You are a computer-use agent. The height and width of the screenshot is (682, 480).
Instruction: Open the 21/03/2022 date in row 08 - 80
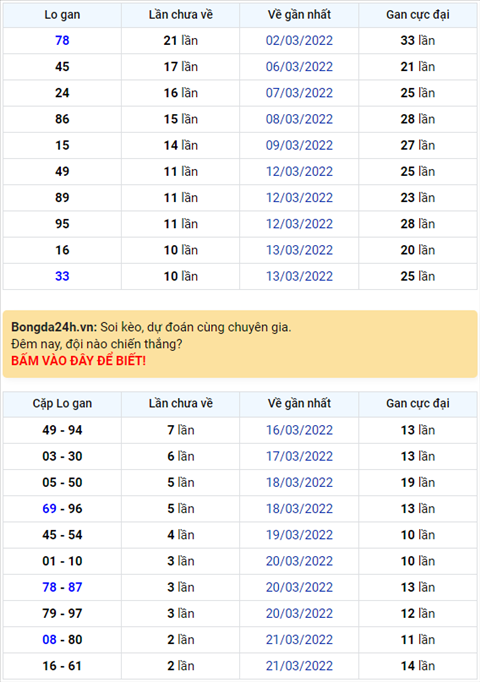click(x=299, y=640)
